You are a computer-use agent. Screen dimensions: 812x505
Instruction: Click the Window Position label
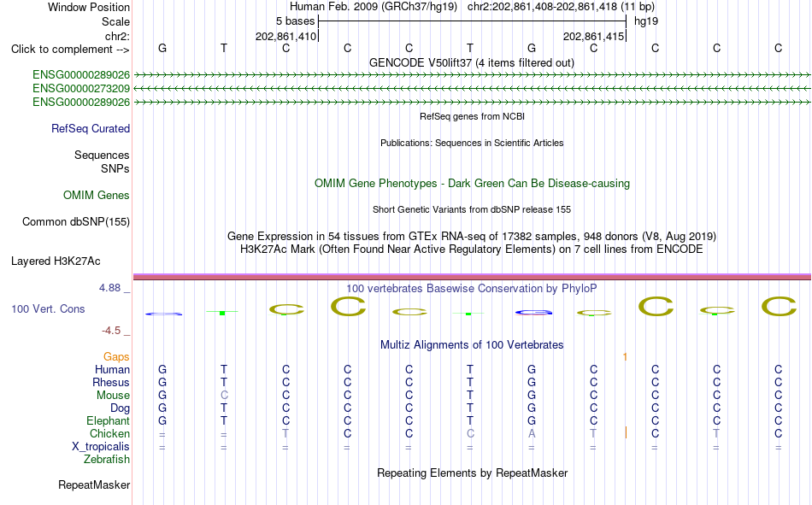[x=89, y=7]
